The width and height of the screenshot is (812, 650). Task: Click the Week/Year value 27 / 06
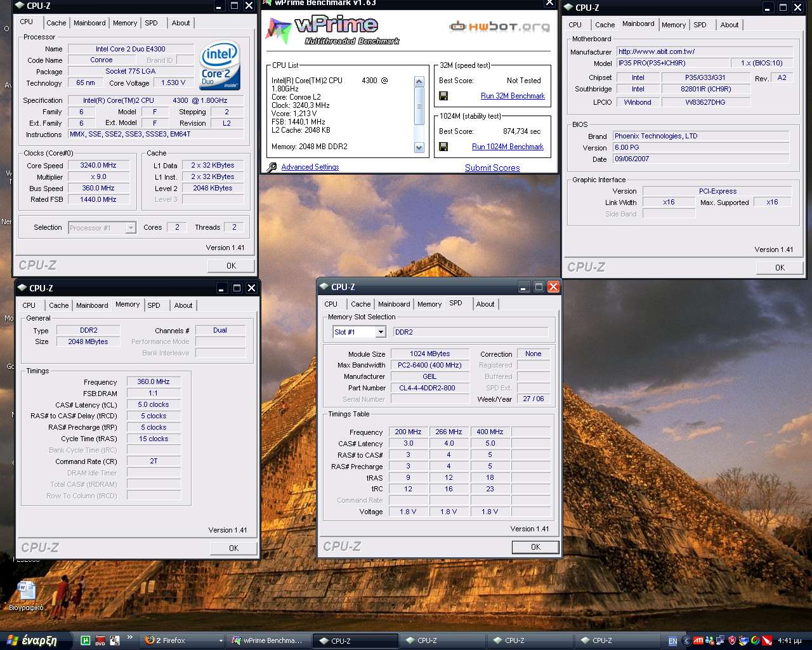coord(533,399)
